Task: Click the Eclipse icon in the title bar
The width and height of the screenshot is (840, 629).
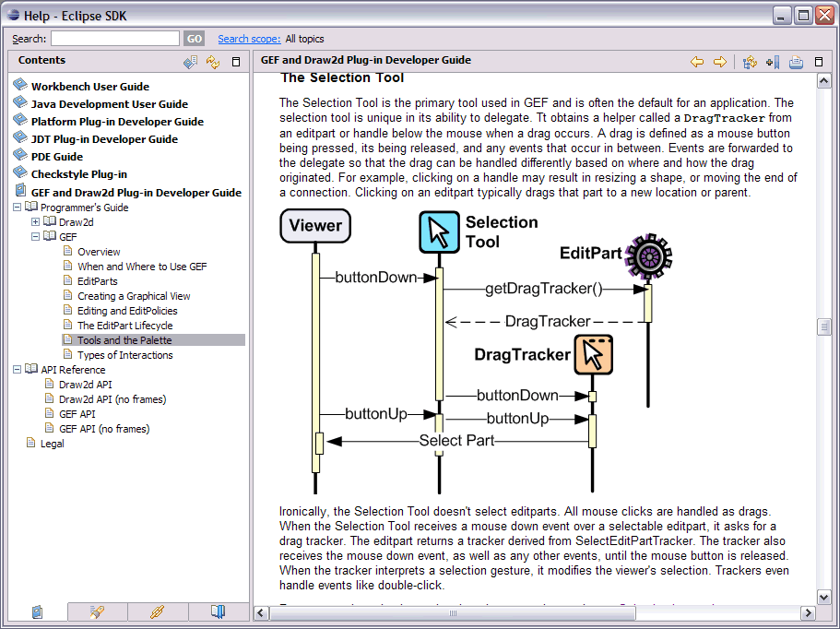Action: [14, 15]
